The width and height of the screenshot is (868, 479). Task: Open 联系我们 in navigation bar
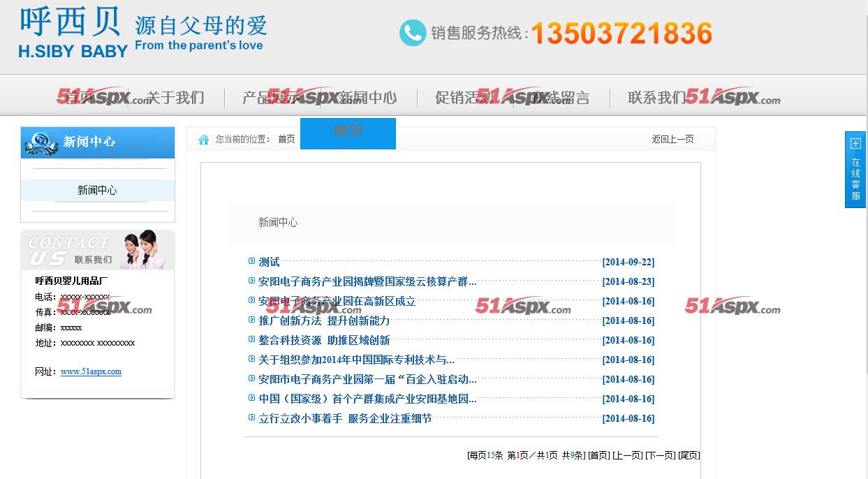[x=657, y=98]
